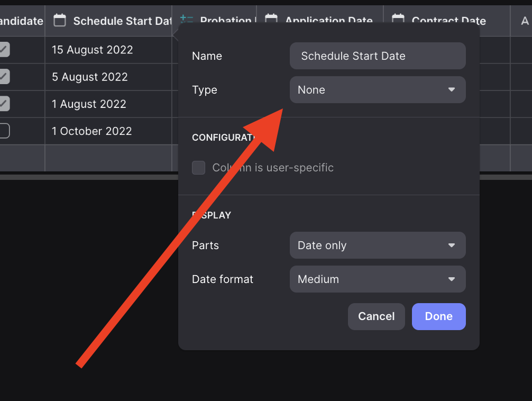Edit the Name field Schedule Start Date

click(x=378, y=56)
